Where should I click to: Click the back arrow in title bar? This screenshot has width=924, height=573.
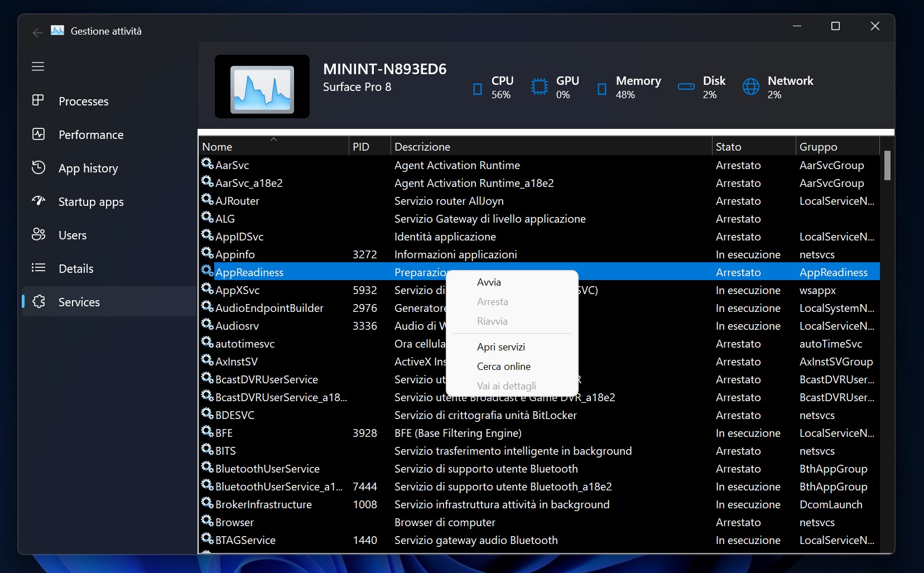[x=37, y=33]
